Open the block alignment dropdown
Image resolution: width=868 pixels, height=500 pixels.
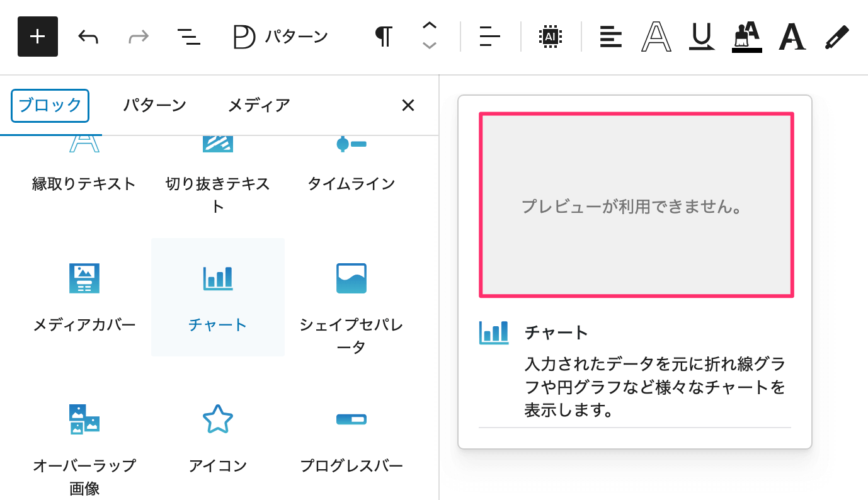489,37
